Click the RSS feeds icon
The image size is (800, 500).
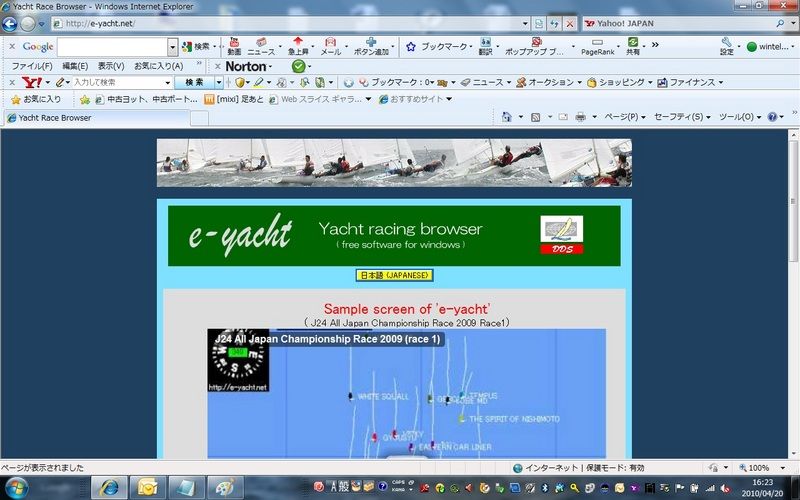pyautogui.click(x=535, y=117)
